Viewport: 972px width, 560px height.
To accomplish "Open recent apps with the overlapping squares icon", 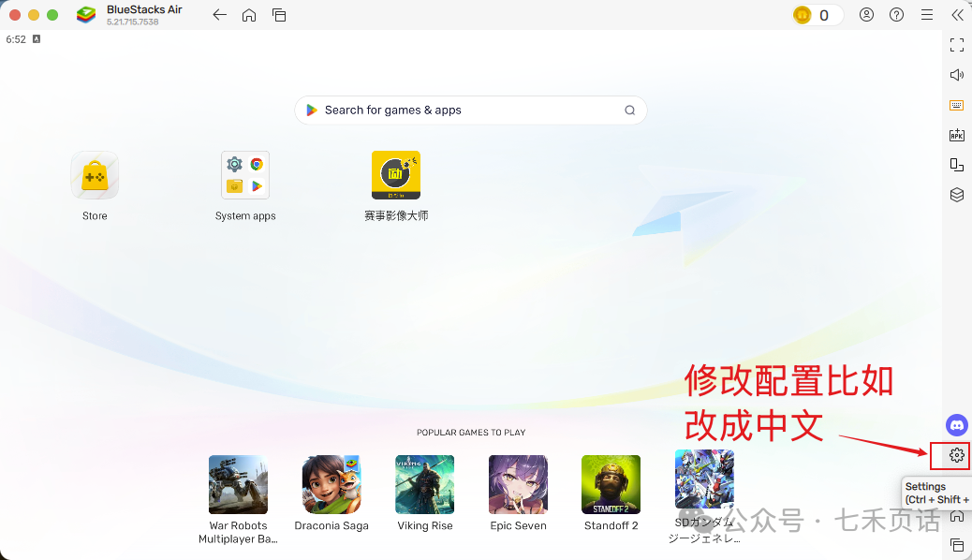I will tap(279, 15).
